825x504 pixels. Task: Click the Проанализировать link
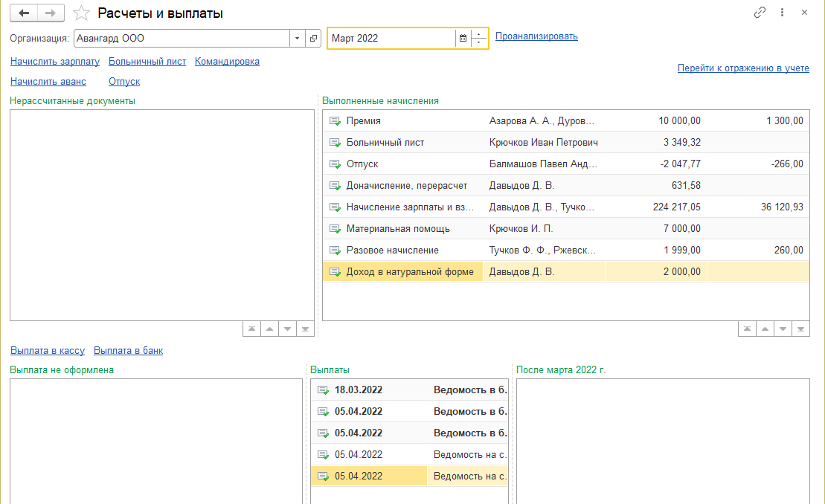click(536, 36)
